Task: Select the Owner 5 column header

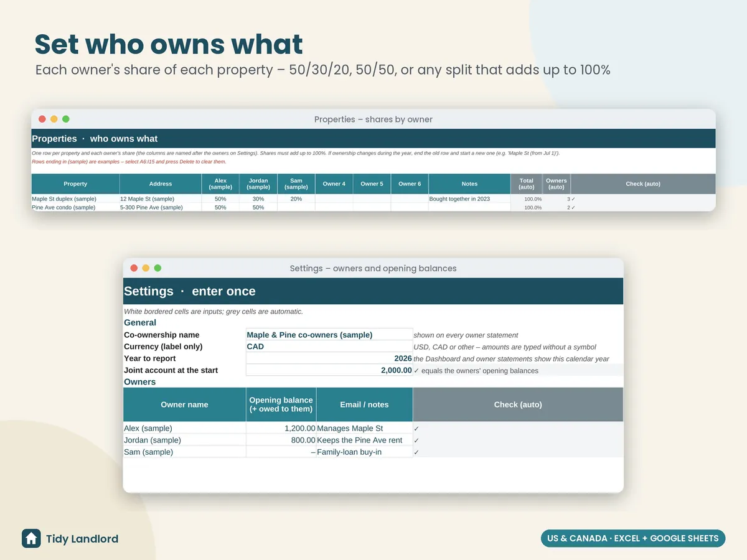Action: click(372, 184)
